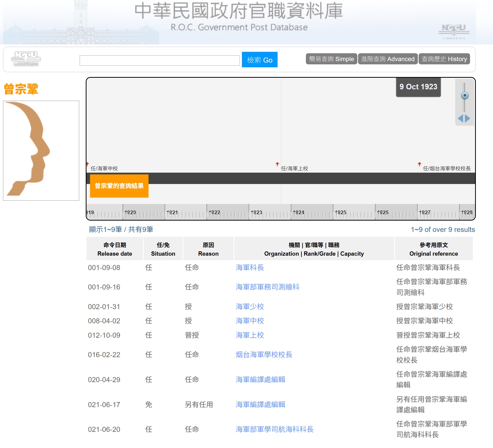This screenshot has width=493, height=448.
Task: Click the orange 曾宗鞏的查詢結果 label
Action: coord(119,186)
